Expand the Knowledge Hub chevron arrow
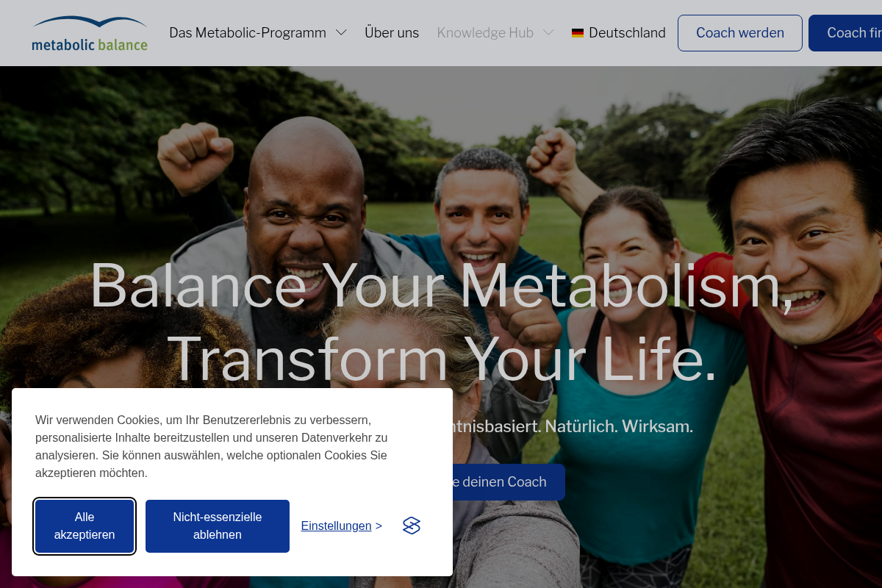882x588 pixels. [x=548, y=32]
